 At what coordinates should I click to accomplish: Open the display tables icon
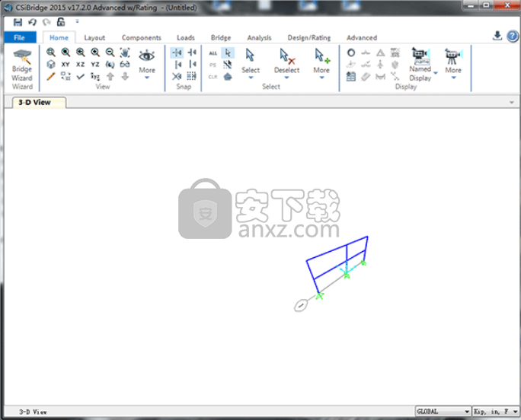tap(351, 77)
